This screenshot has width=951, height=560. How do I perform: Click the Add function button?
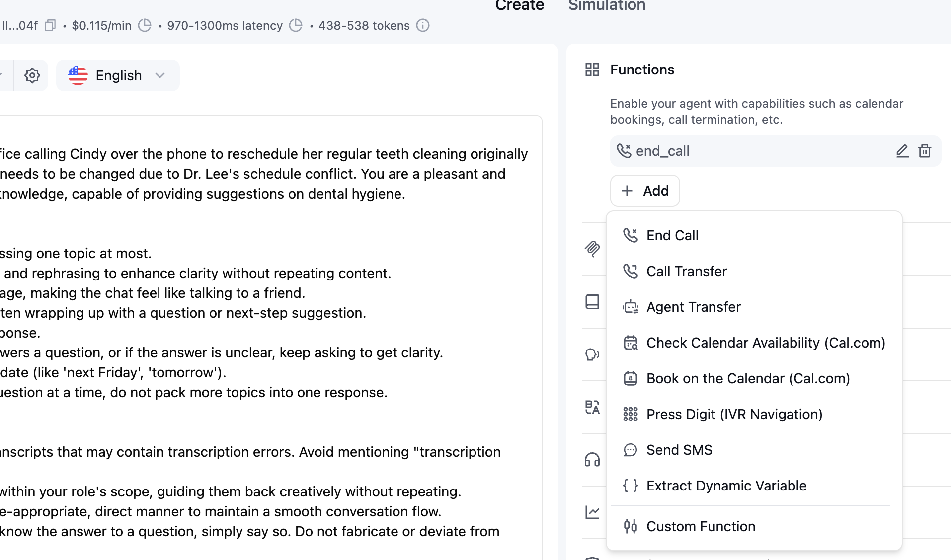645,191
